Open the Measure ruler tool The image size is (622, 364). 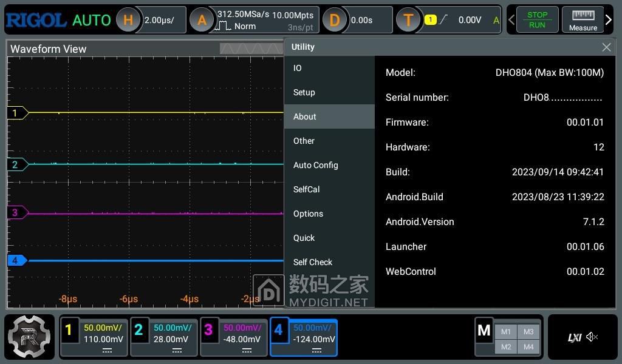click(x=583, y=20)
